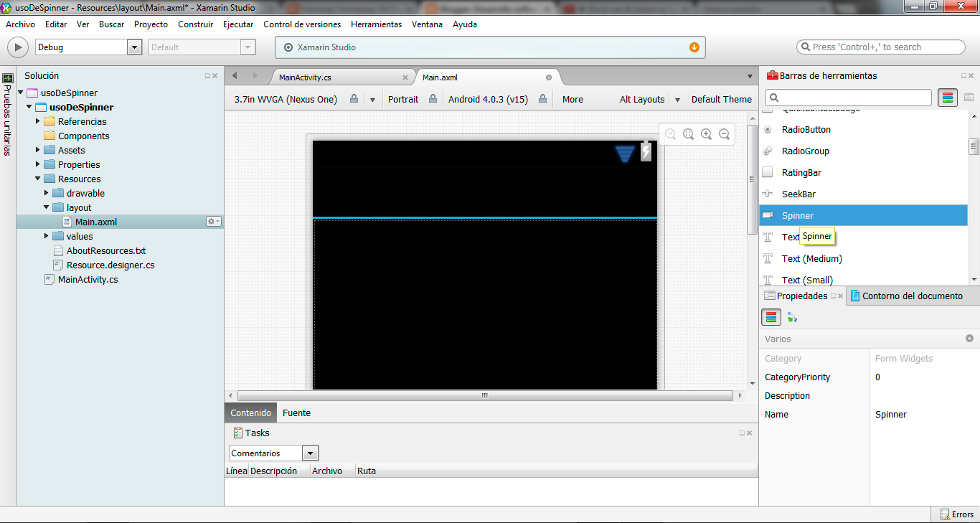Viewport: 980px width, 523px height.
Task: Fit the layout to the editor window
Action: (x=689, y=133)
